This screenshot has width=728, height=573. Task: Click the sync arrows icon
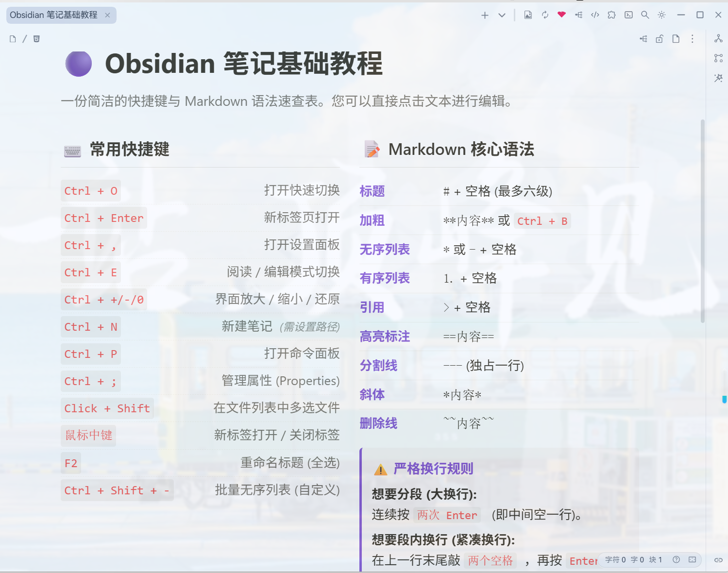click(545, 15)
